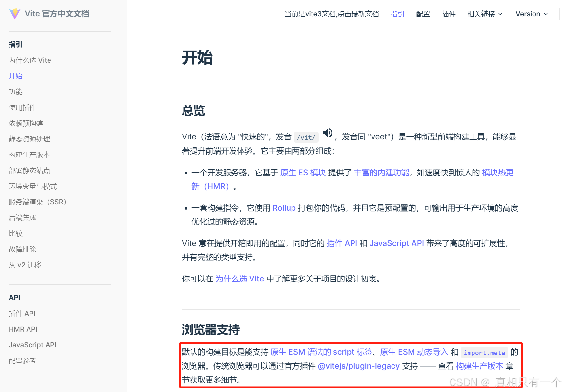This screenshot has width=563, height=392.
Task: Open the 插件 nav item
Action: [x=449, y=14]
